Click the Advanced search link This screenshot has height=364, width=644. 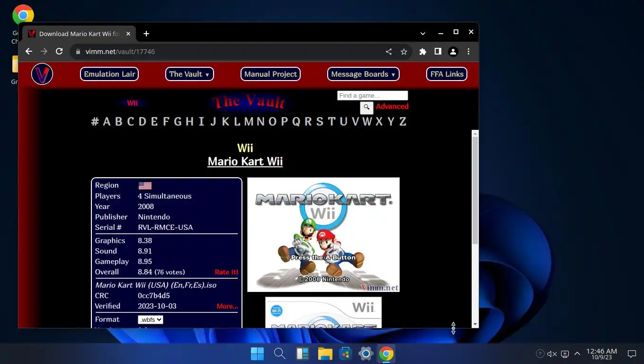(x=392, y=107)
